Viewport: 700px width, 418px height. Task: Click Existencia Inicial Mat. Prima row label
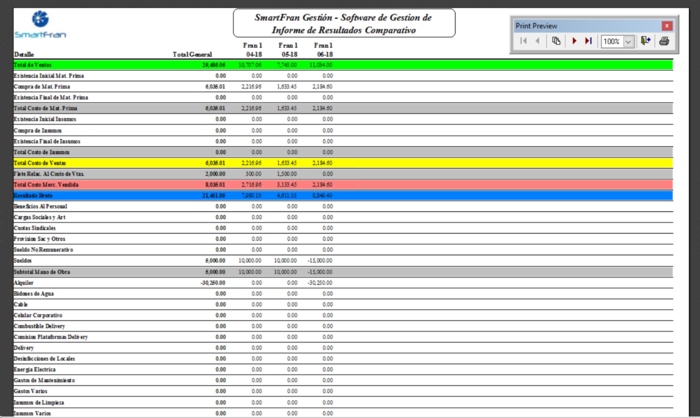click(49, 76)
